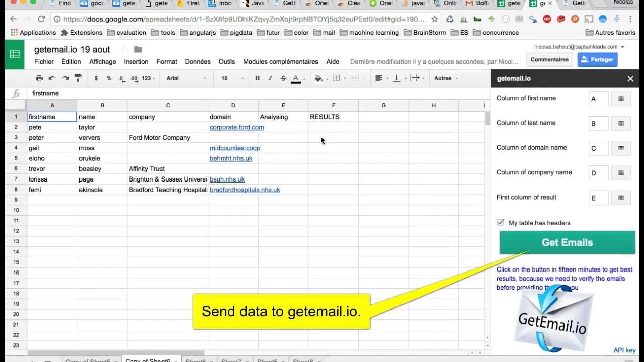Open the Aide menu
The image size is (644, 362).
point(333,62)
